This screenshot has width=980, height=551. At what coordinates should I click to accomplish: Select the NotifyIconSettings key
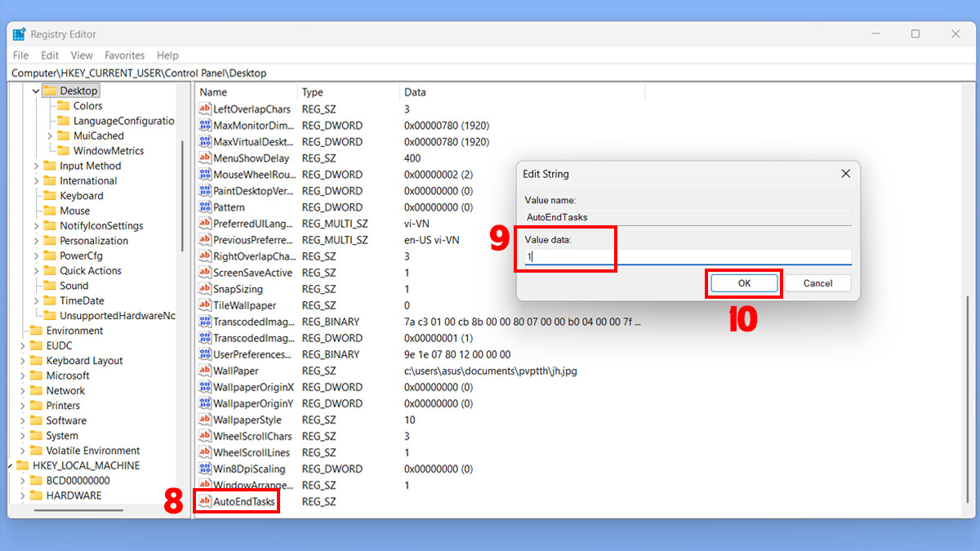(101, 226)
